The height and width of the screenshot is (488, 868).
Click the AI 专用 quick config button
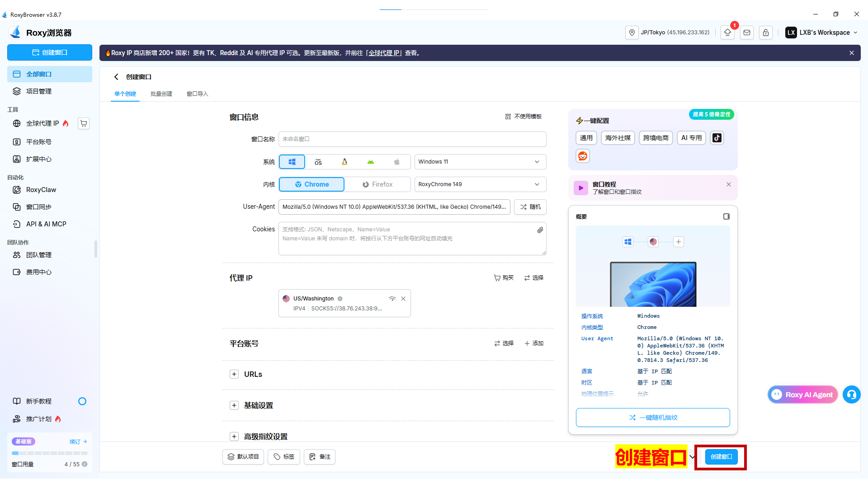pos(692,138)
